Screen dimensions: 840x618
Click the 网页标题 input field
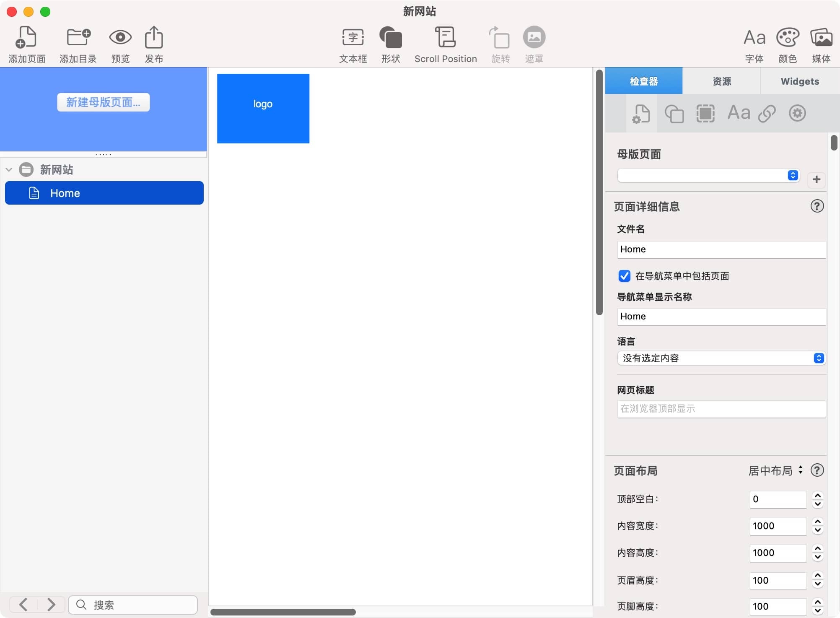click(721, 409)
